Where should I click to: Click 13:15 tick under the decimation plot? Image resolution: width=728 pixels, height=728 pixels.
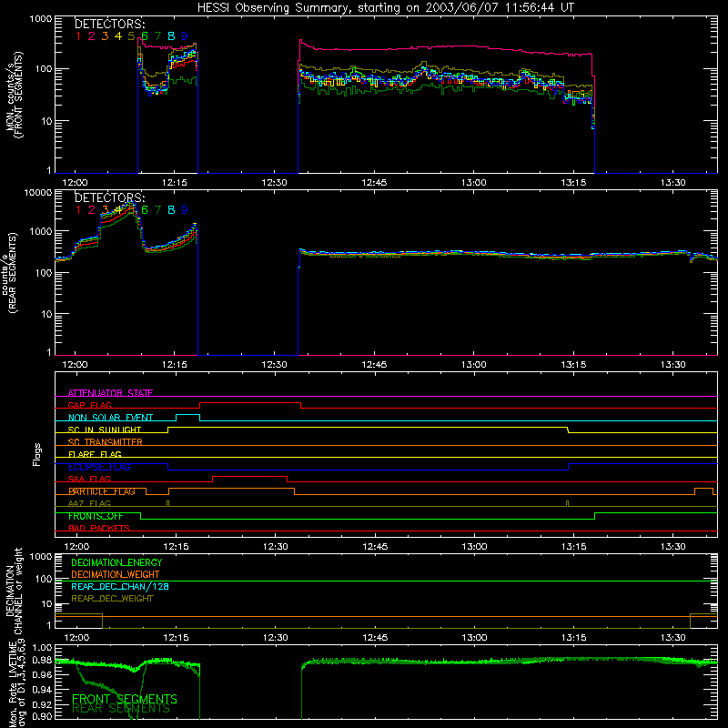coord(574,638)
